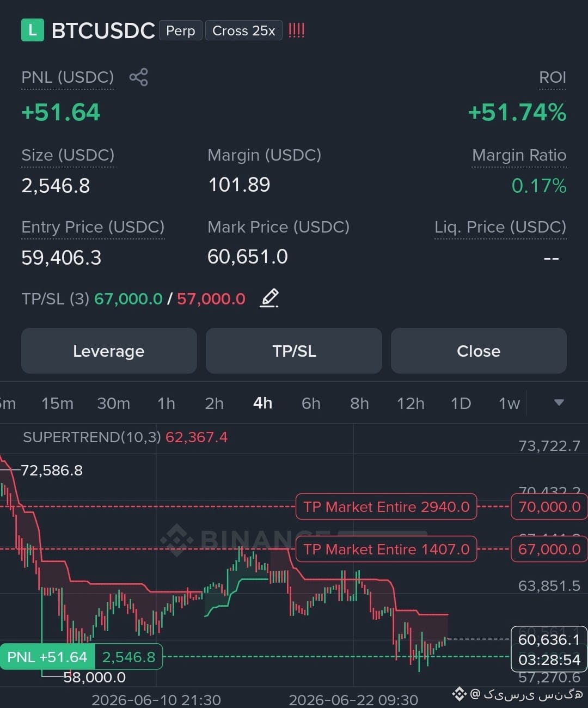Tap the 0.17% margin ratio value
Viewport: 588px width, 708px height.
(x=539, y=186)
